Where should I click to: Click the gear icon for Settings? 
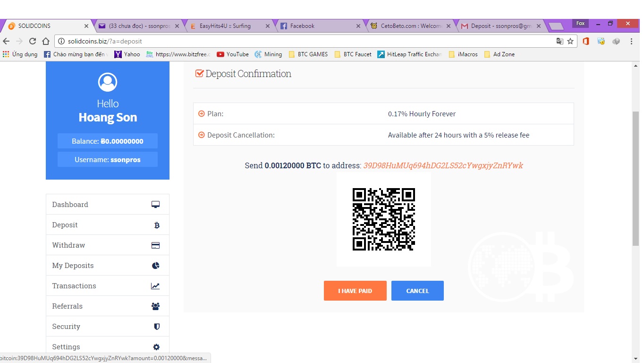click(156, 347)
